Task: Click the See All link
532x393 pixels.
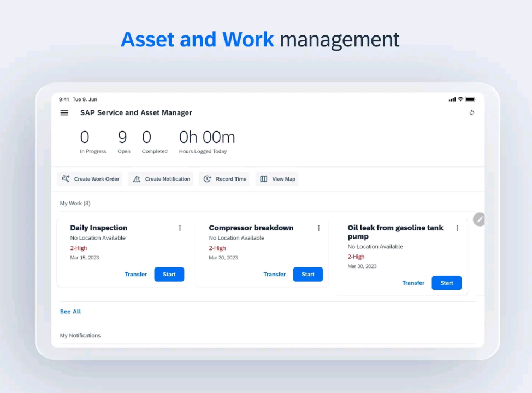Action: point(70,312)
